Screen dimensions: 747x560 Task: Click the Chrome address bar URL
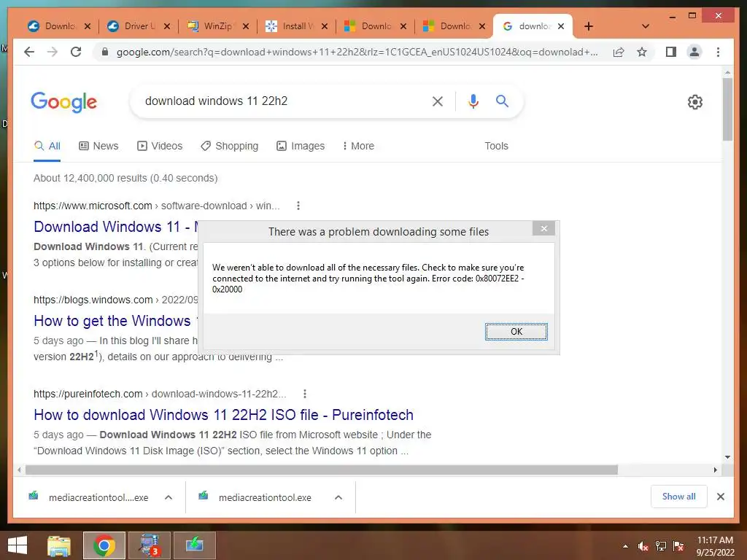[357, 52]
